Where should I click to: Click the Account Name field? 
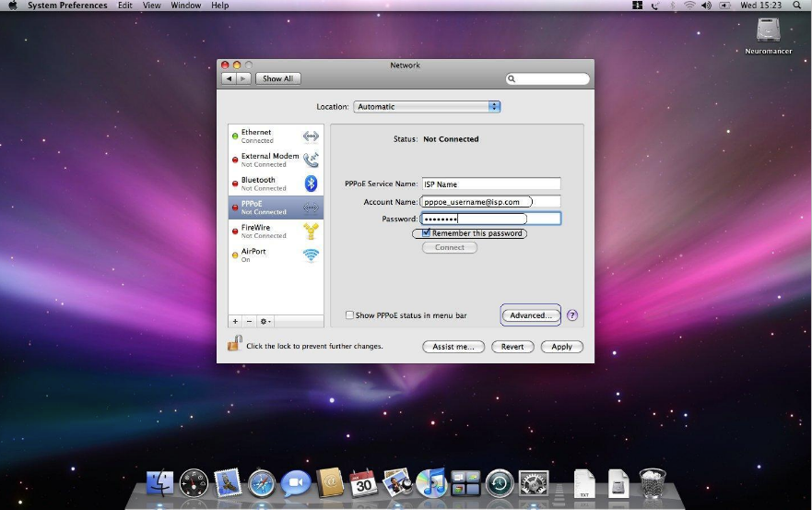click(x=491, y=202)
